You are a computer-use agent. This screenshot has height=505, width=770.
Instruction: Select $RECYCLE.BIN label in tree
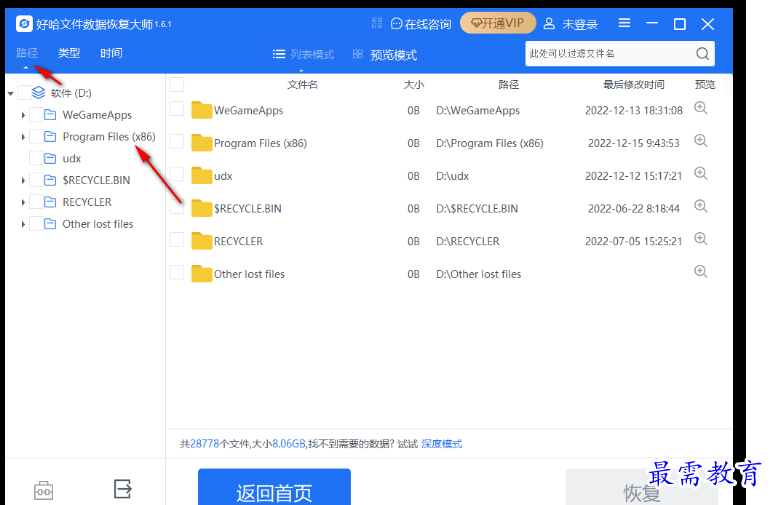pyautogui.click(x=96, y=180)
